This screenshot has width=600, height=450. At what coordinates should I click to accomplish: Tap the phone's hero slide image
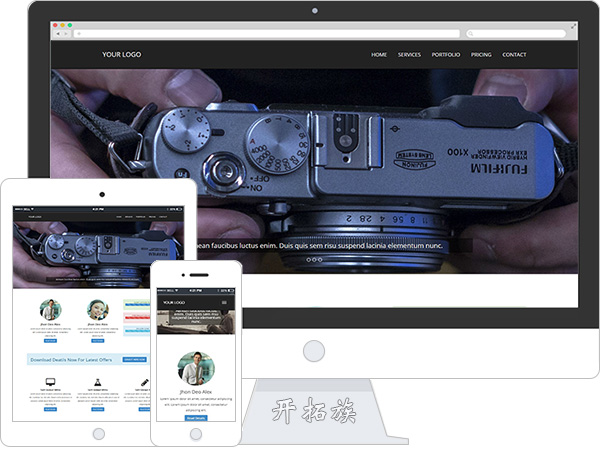tap(196, 322)
